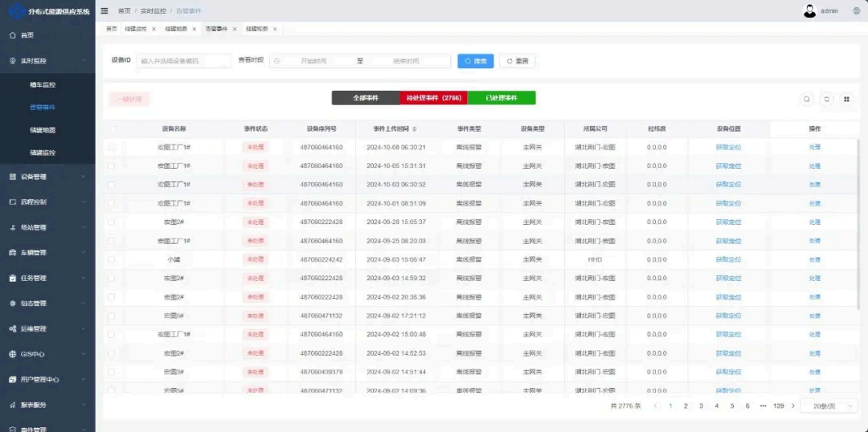Viewport: 868px width, 432px height.
Task: Tick the select-all checkbox in the table header
Action: [113, 129]
